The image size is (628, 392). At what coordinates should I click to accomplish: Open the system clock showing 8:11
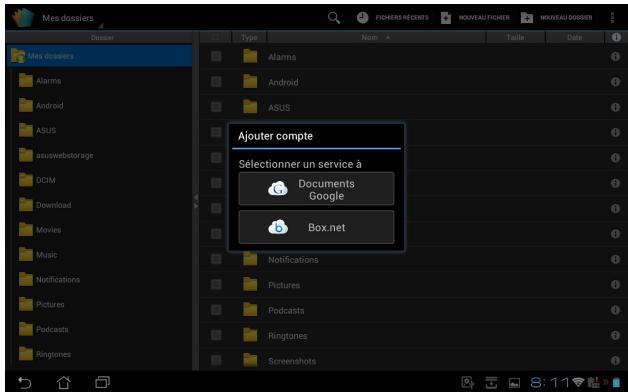[550, 382]
